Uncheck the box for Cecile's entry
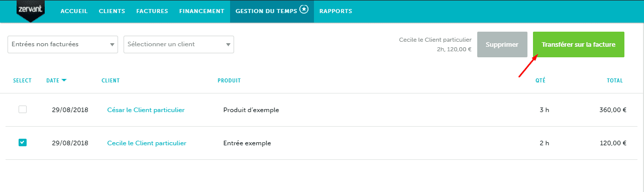644x192 pixels. [x=23, y=143]
